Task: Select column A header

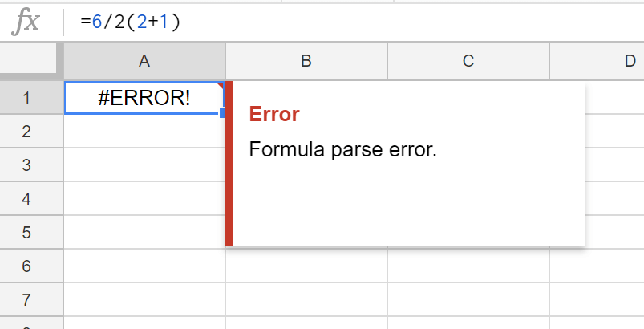Action: (144, 60)
